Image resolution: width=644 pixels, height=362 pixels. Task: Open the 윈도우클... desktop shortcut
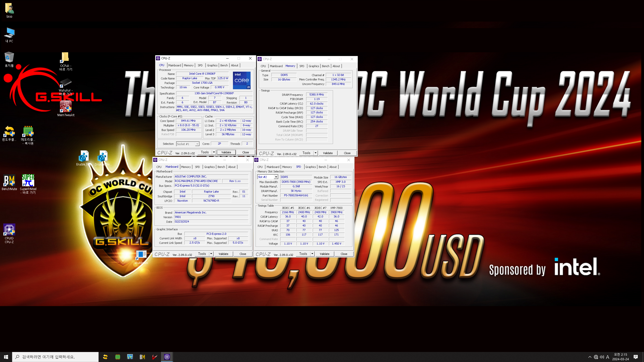click(9, 133)
